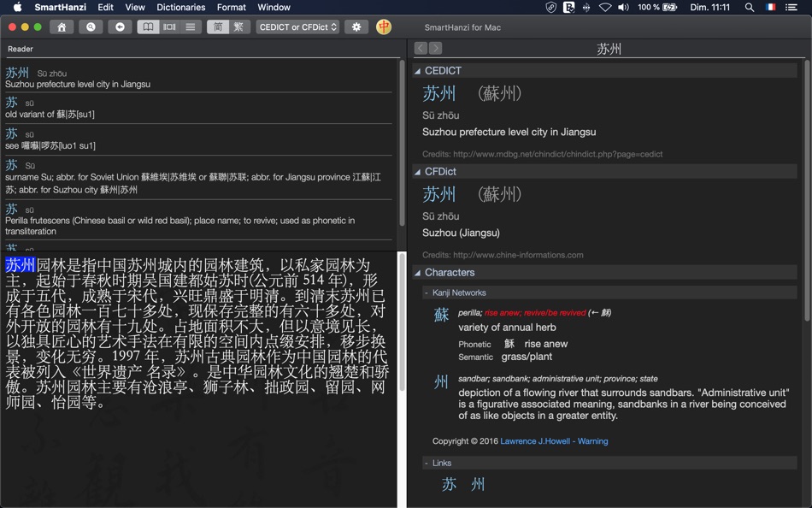Go back with the left arrow toolbar button

click(120, 27)
